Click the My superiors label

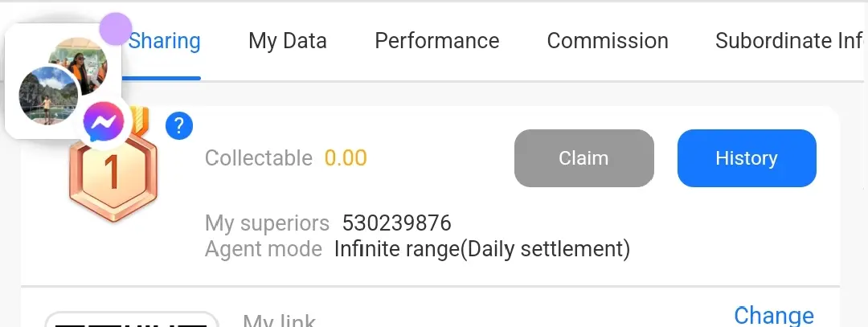coord(268,223)
